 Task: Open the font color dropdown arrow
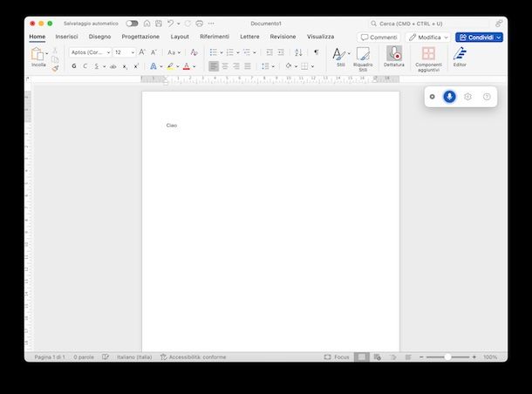point(194,66)
